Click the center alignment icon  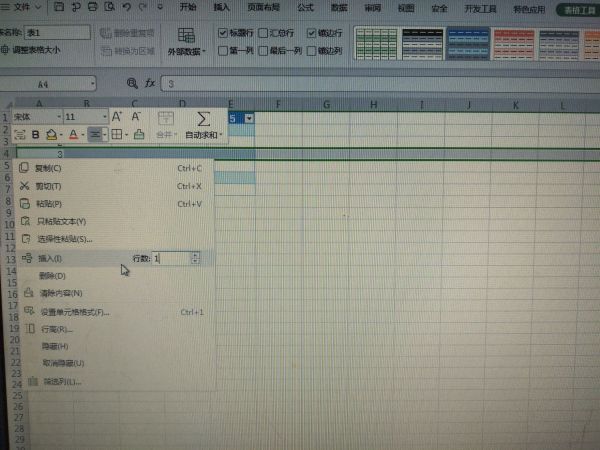[96, 134]
